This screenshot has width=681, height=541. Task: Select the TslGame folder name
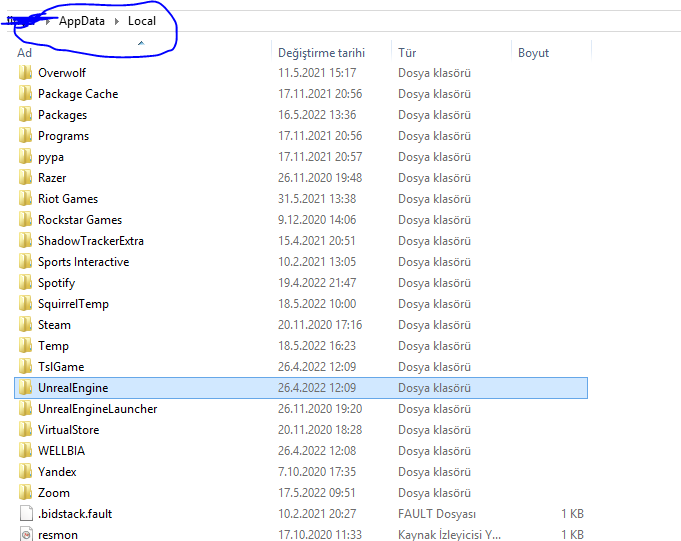[x=61, y=366]
